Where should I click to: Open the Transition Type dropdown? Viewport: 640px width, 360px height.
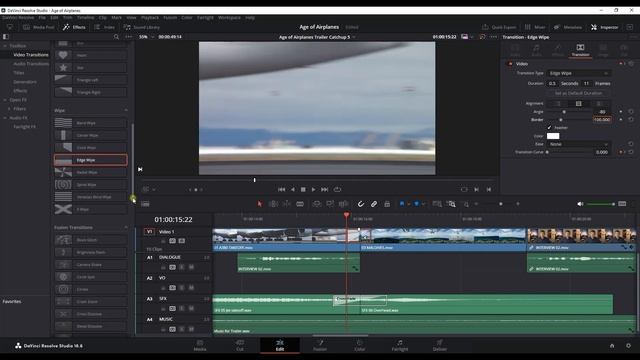click(x=578, y=73)
